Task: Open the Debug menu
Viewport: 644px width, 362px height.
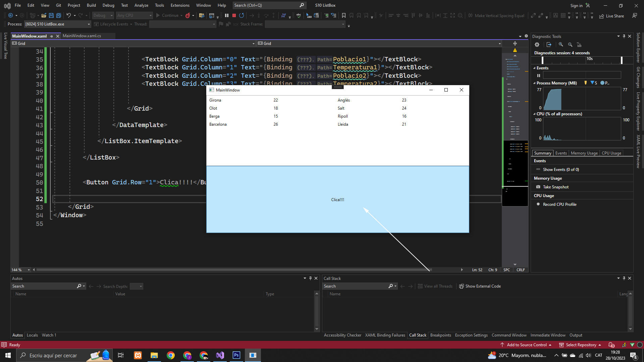Action: tap(108, 5)
